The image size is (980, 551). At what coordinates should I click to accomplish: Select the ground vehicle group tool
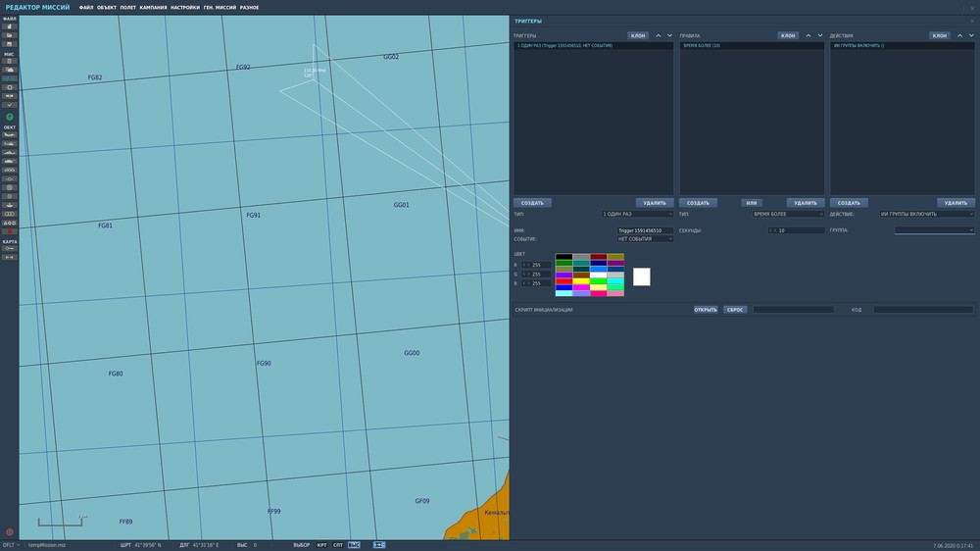pyautogui.click(x=10, y=161)
